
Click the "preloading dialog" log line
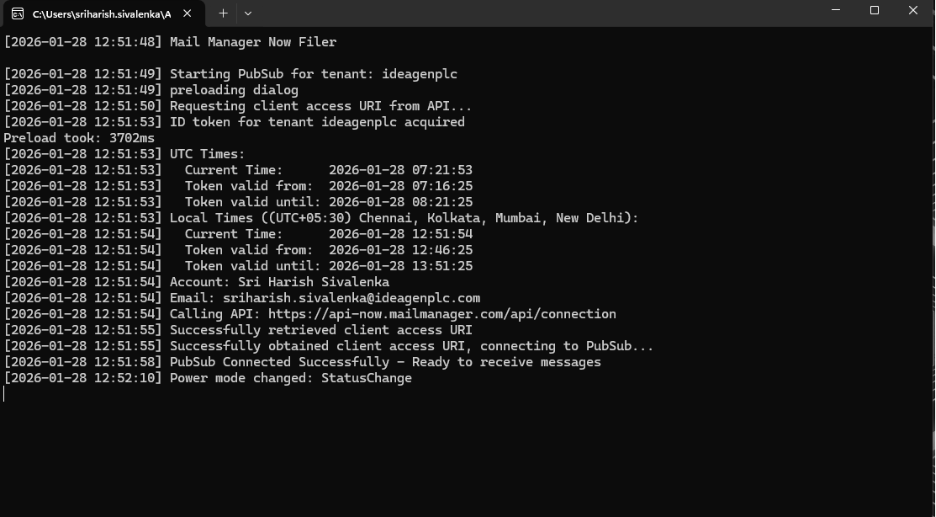234,90
